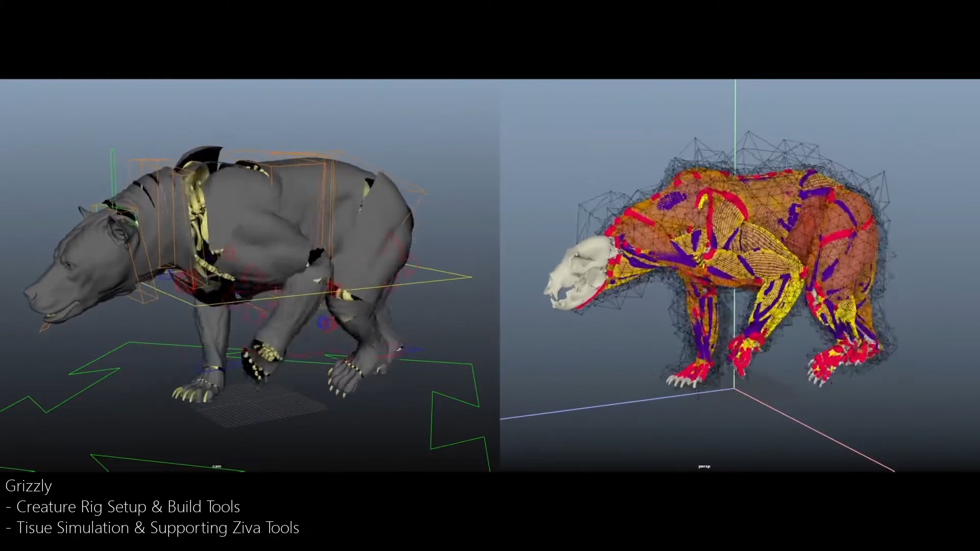Click the blue circular control near bear's rear leg

(324, 322)
